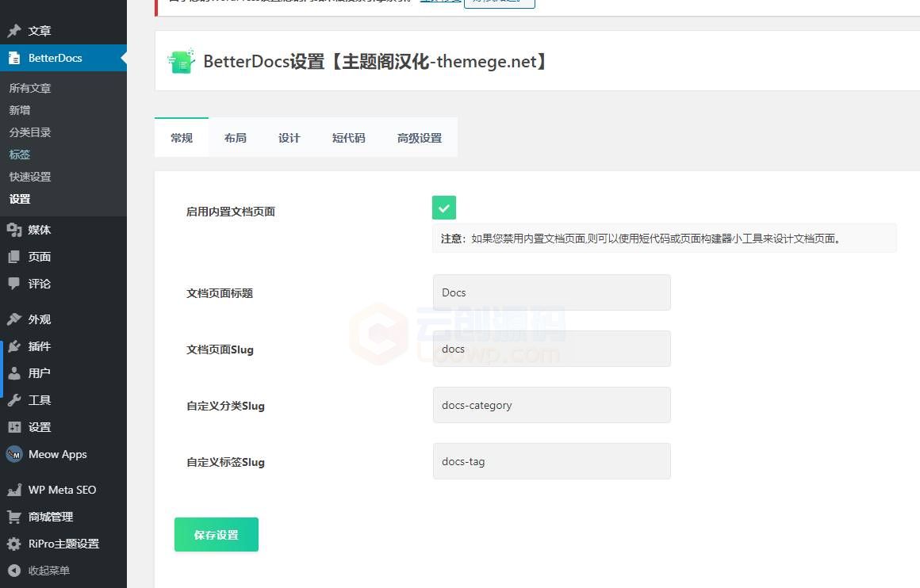Click the 启用内置文档页面 label
The height and width of the screenshot is (588, 920).
231,212
